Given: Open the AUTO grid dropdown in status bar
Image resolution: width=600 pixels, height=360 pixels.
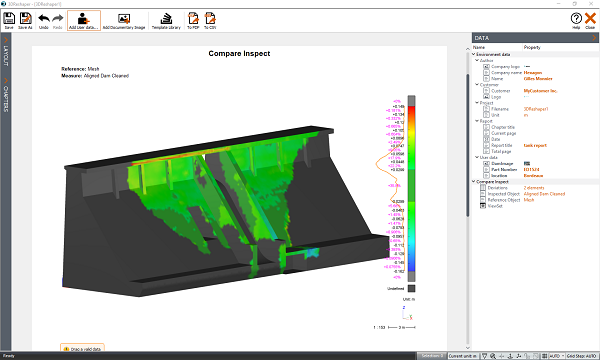Looking at the screenshot, I should click(x=557, y=356).
